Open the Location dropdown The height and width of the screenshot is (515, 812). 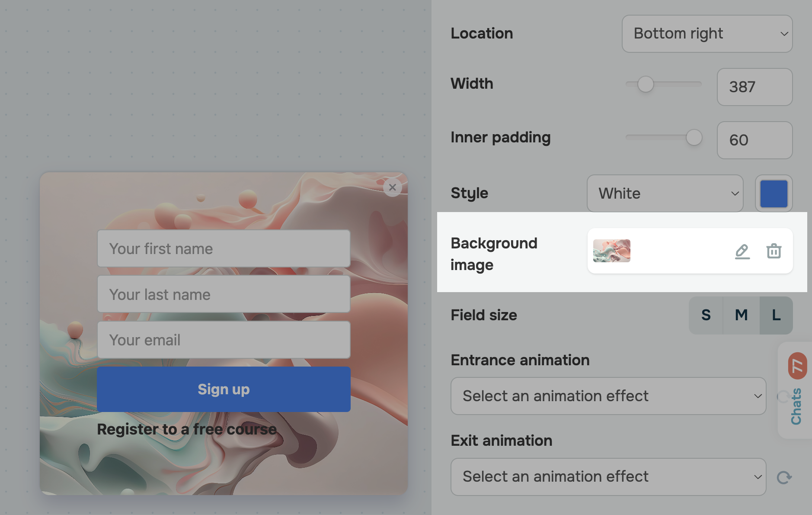707,34
